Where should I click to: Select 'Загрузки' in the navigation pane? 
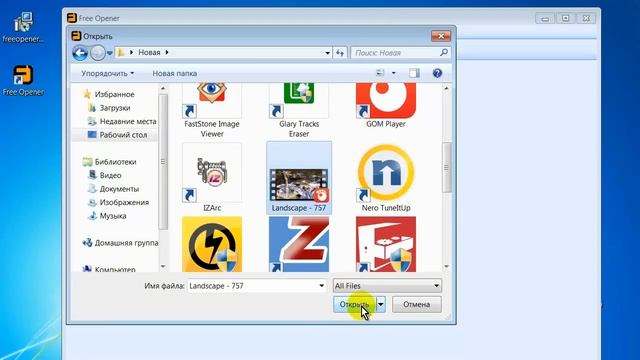[x=115, y=108]
